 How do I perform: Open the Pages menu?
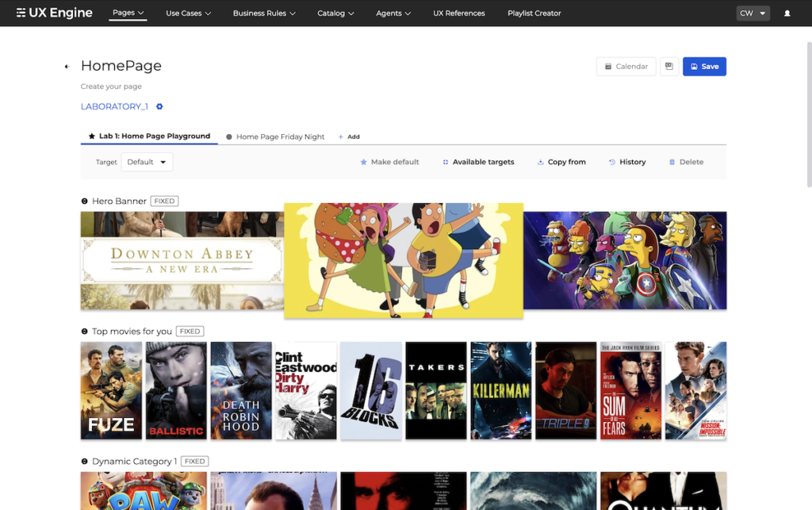[128, 13]
